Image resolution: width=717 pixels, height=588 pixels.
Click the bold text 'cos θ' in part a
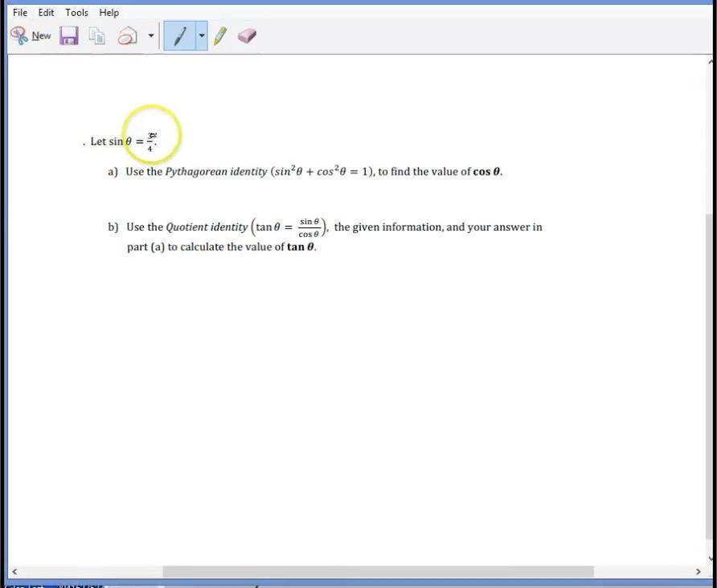[x=486, y=172]
